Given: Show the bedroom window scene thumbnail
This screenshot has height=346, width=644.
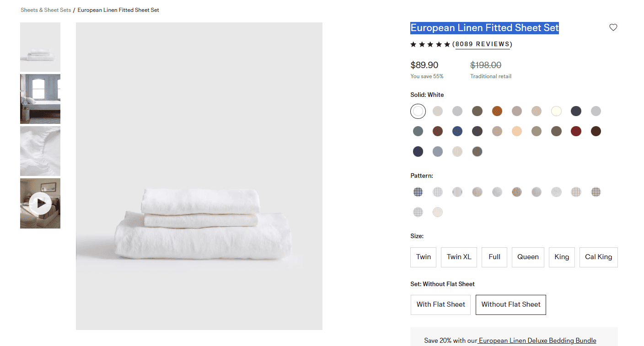Looking at the screenshot, I should (40, 99).
